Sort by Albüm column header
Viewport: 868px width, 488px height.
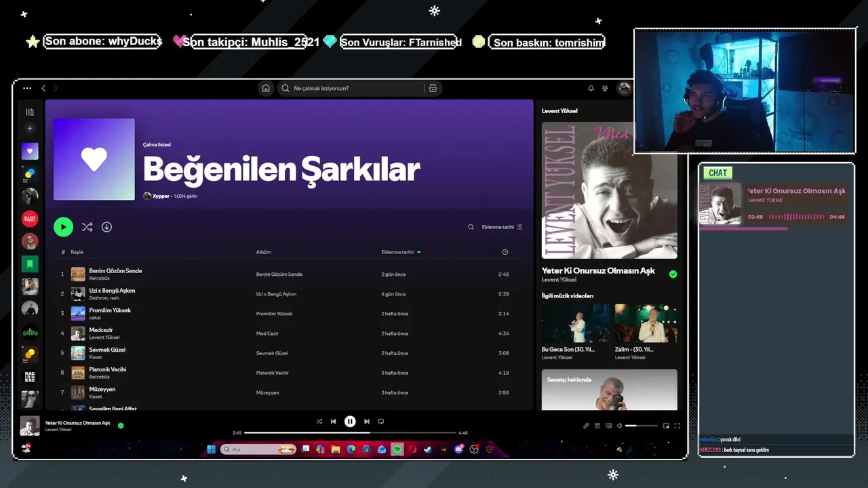[x=263, y=252]
